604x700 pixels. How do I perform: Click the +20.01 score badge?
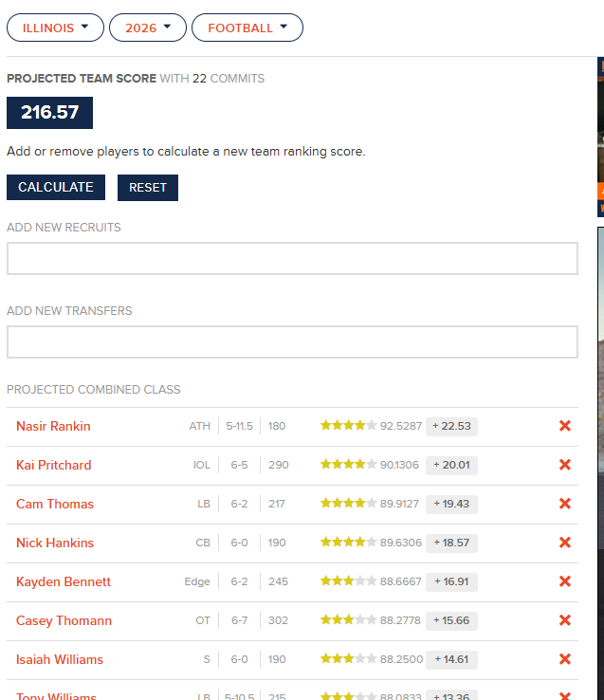451,465
